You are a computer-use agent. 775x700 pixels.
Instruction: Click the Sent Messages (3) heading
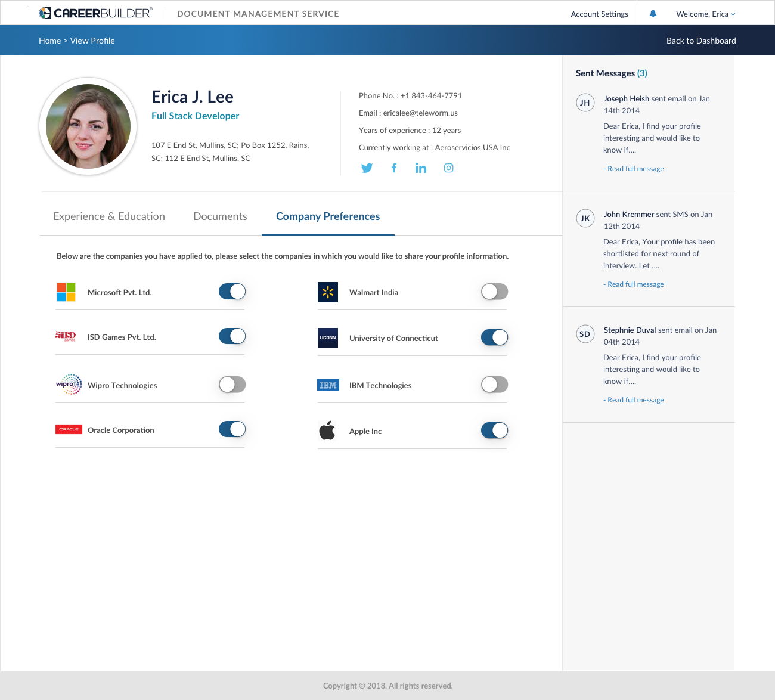(612, 73)
